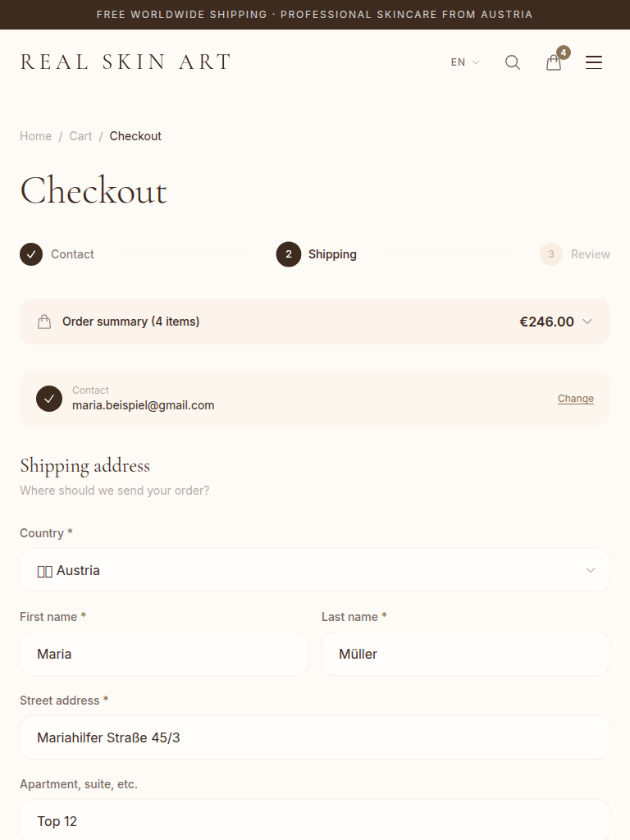Open the EN language dropdown
Image resolution: width=630 pixels, height=840 pixels.
(464, 62)
